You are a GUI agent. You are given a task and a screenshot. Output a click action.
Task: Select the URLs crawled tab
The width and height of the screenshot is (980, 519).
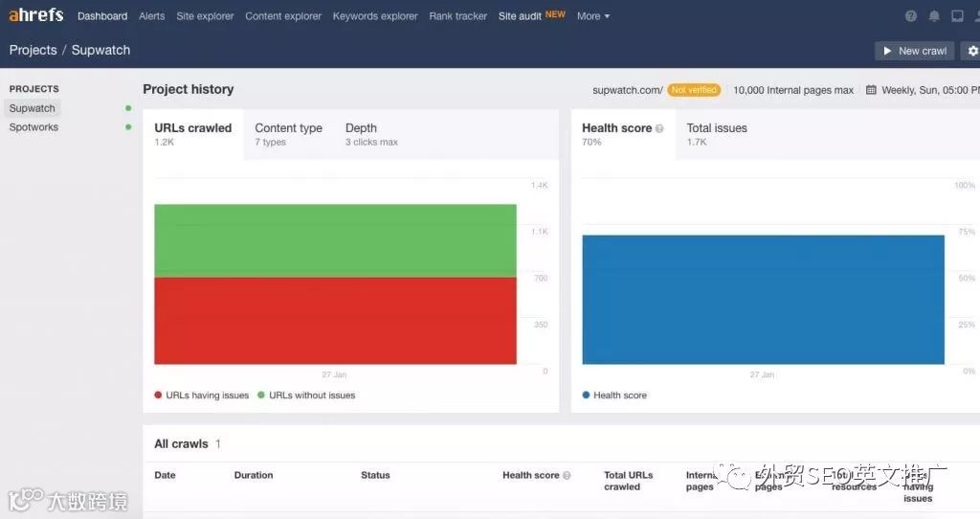coord(193,134)
